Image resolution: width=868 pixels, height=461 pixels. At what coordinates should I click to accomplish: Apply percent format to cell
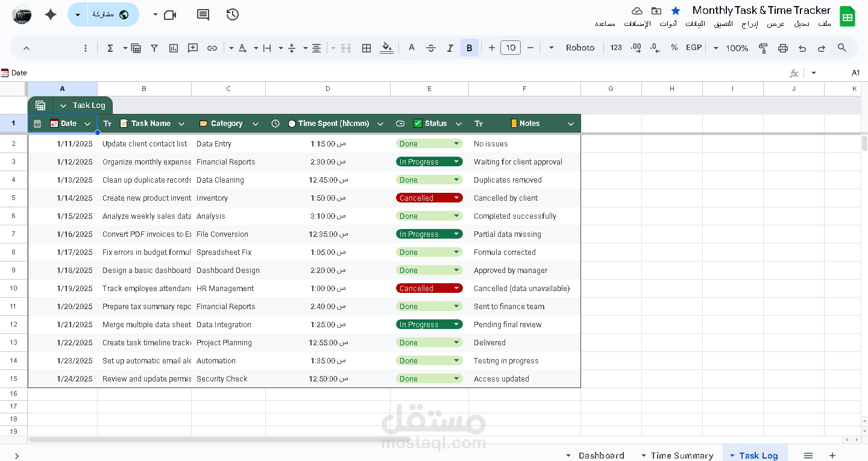click(x=674, y=48)
